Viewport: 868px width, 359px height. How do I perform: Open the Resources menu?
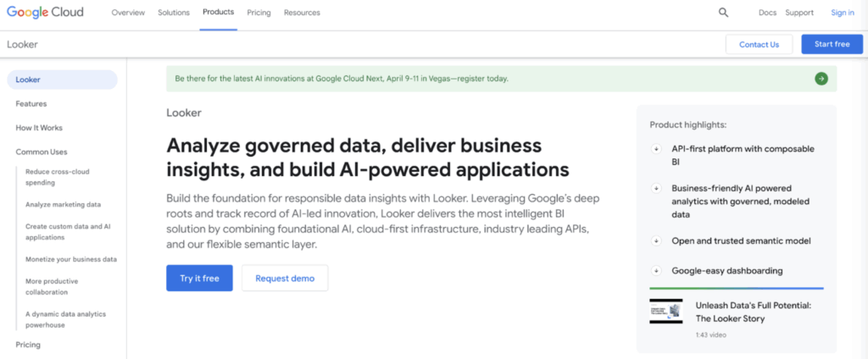302,13
